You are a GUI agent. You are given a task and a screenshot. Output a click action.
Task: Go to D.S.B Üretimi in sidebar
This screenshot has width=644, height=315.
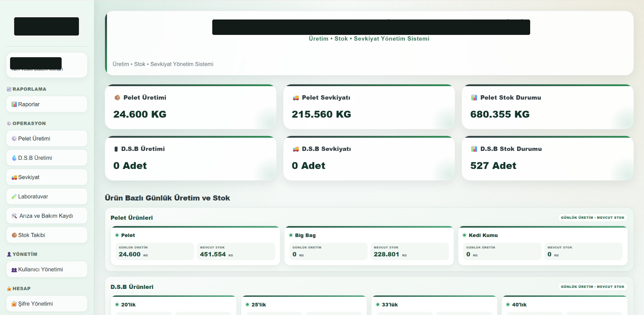[47, 158]
